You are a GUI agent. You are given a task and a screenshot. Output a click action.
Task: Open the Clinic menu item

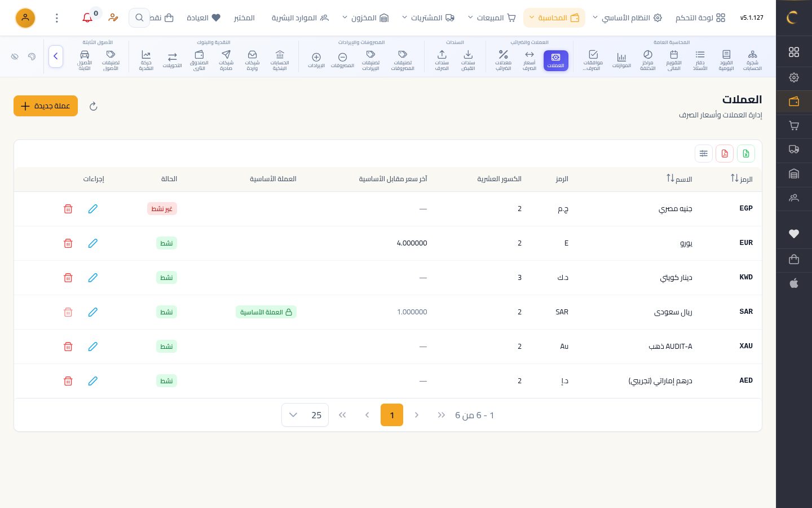coord(204,18)
